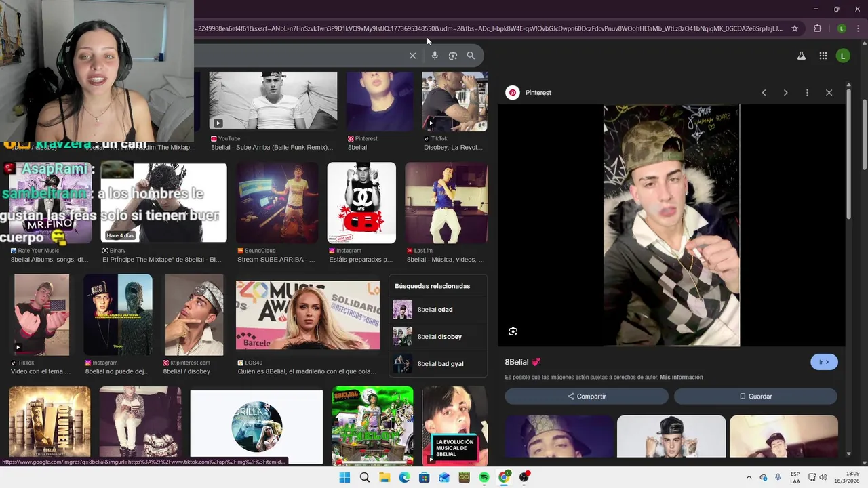Start voice search with the microphone icon
The image size is (868, 488).
tap(435, 56)
